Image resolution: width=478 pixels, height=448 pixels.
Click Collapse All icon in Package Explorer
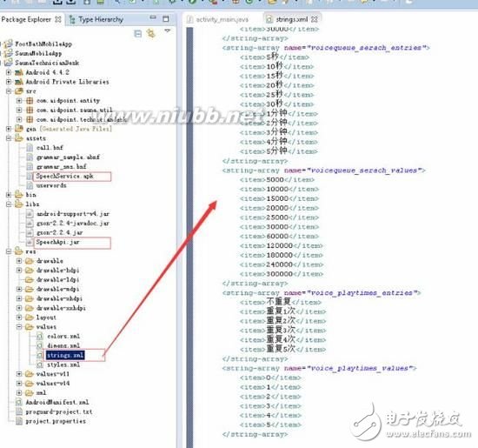tap(138, 34)
